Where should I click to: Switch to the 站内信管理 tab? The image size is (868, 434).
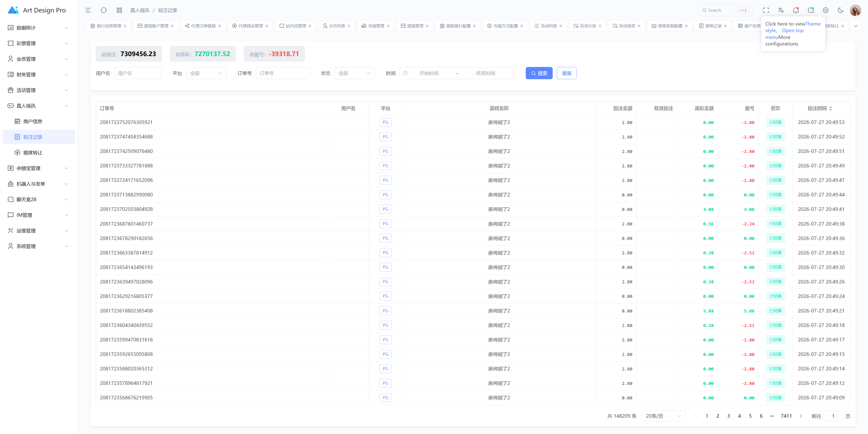click(295, 26)
